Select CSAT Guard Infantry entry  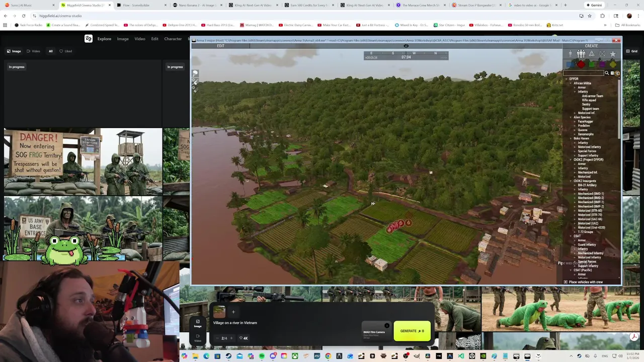(587, 245)
